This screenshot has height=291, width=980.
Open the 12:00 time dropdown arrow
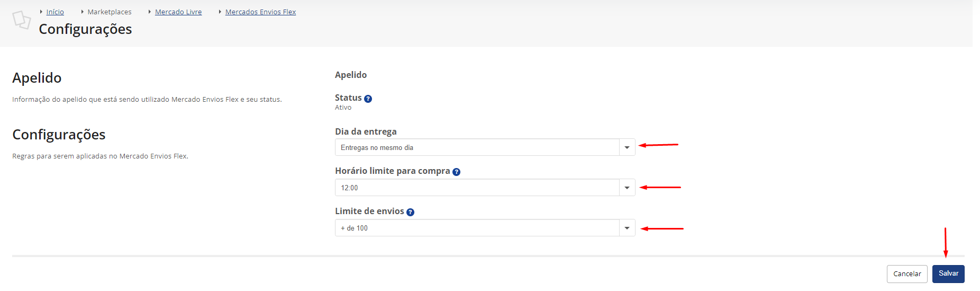pyautogui.click(x=627, y=188)
